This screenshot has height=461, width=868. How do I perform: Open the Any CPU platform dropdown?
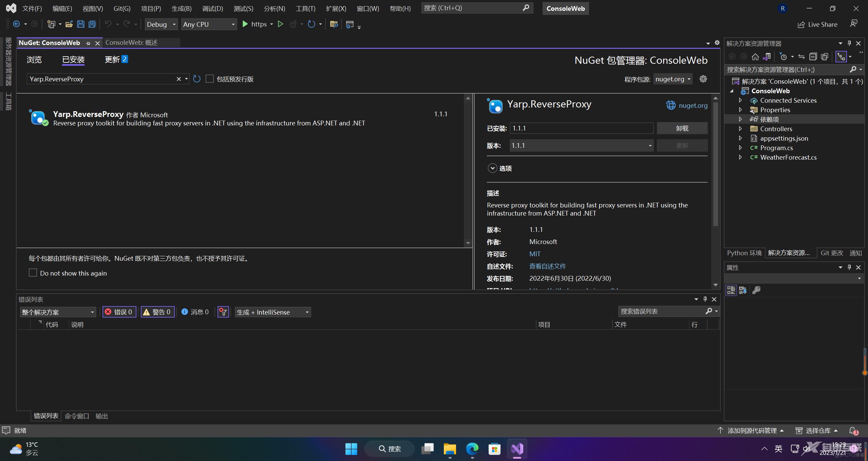209,24
